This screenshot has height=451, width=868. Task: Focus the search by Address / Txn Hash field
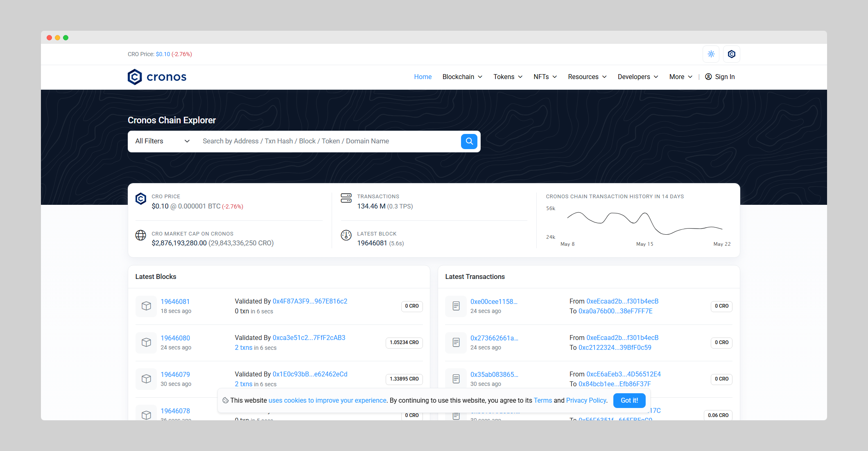329,141
